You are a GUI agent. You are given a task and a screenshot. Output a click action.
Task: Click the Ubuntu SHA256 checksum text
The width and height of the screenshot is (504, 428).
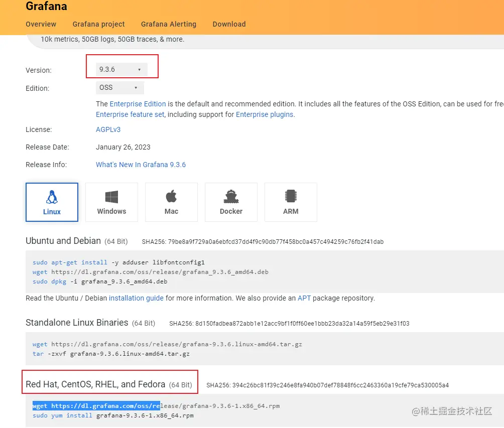pos(263,242)
